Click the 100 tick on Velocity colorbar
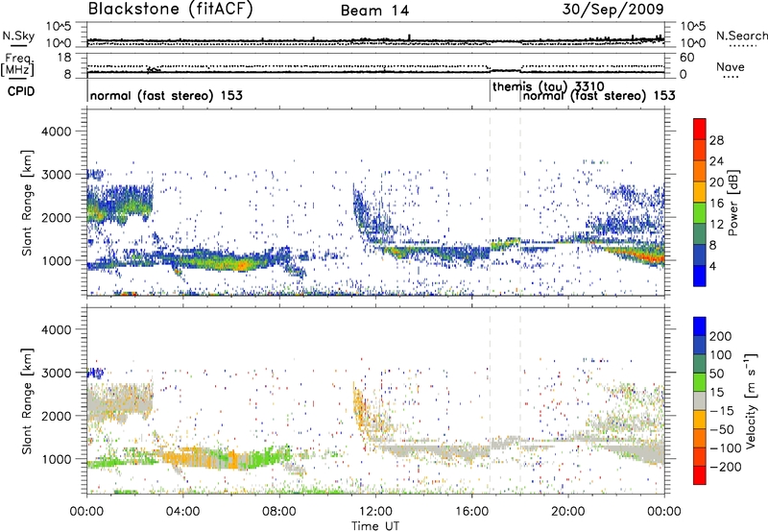 click(x=721, y=354)
